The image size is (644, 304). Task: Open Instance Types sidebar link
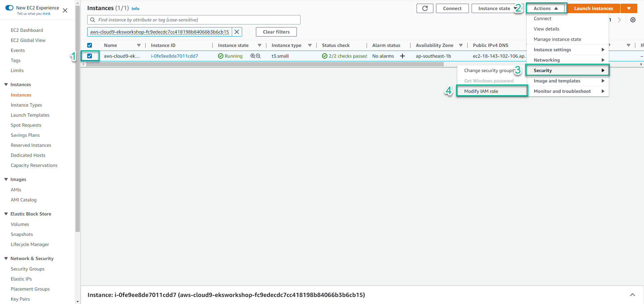point(26,105)
